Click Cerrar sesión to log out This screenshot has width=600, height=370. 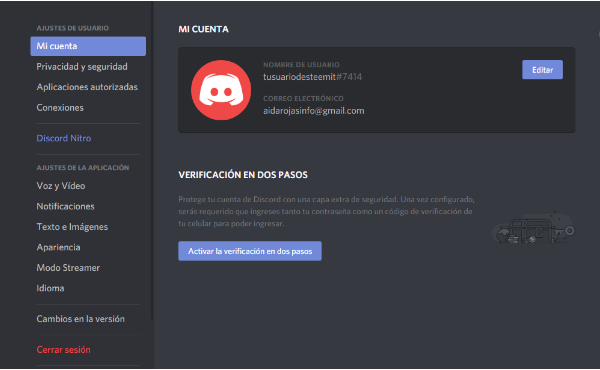pyautogui.click(x=64, y=350)
